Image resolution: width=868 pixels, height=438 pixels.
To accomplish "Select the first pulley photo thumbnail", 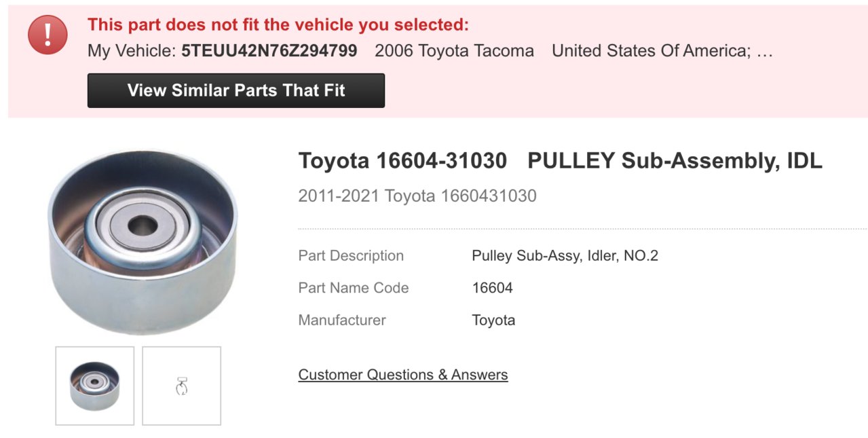I will point(95,386).
